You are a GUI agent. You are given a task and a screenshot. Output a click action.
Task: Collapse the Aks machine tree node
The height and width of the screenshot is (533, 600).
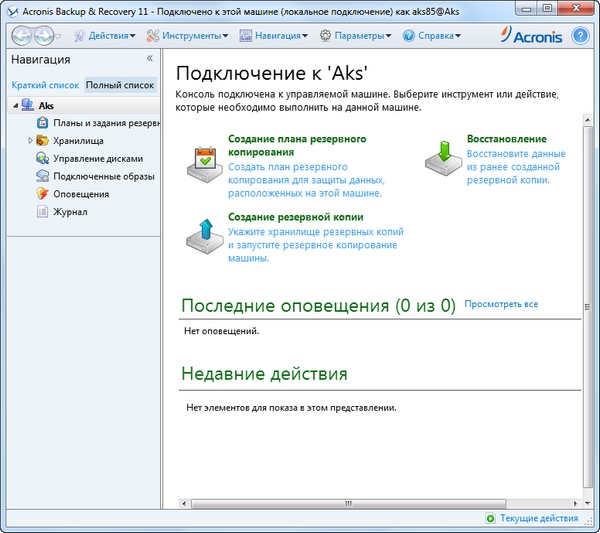click(x=16, y=105)
